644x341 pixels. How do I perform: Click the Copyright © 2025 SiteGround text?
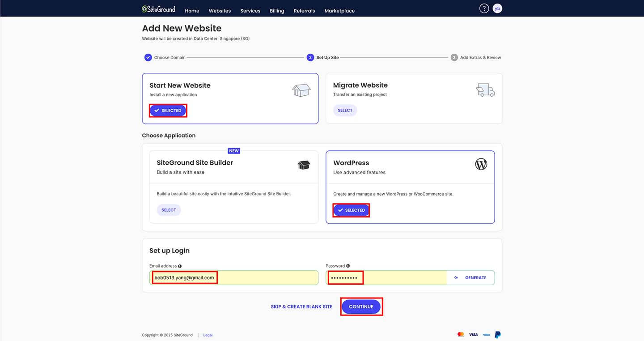(167, 335)
